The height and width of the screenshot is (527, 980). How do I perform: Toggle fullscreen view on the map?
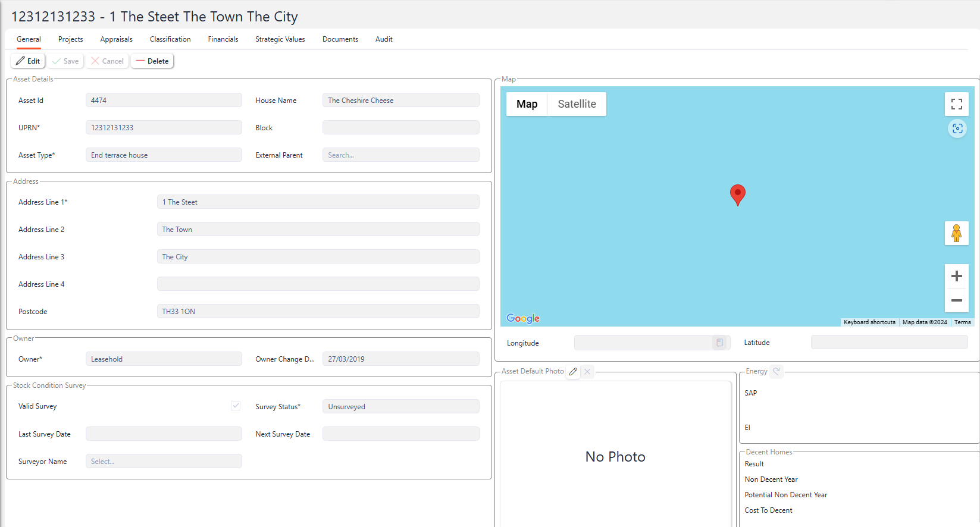956,104
